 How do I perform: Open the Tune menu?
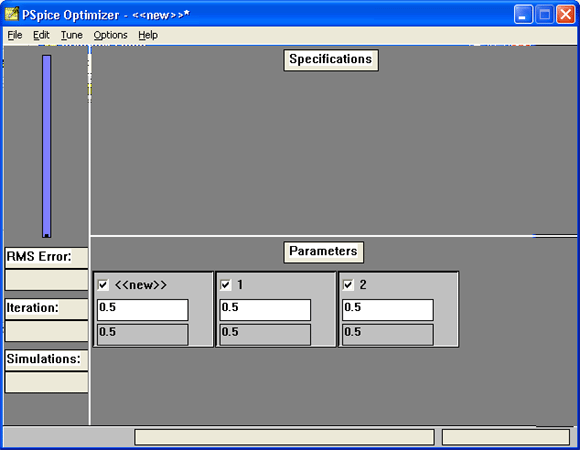pyautogui.click(x=71, y=35)
